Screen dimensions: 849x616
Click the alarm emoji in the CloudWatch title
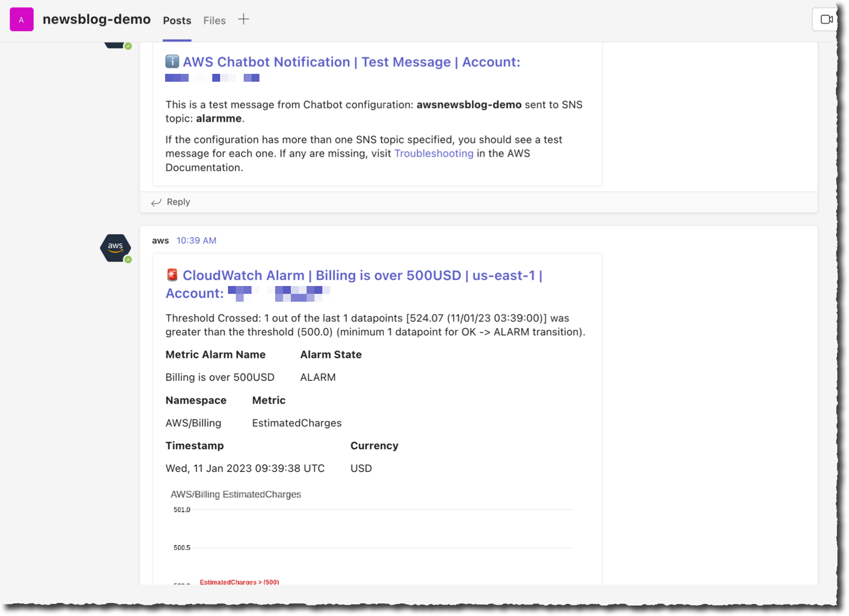click(171, 274)
